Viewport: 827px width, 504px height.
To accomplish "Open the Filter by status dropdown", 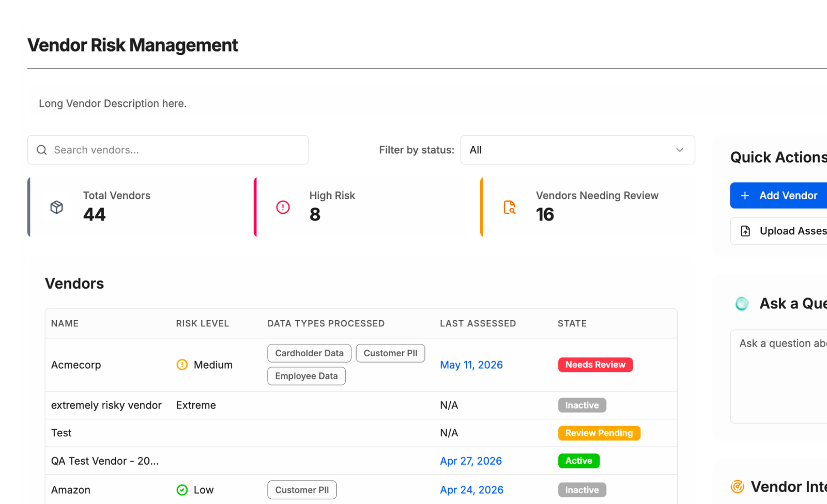I will point(577,150).
